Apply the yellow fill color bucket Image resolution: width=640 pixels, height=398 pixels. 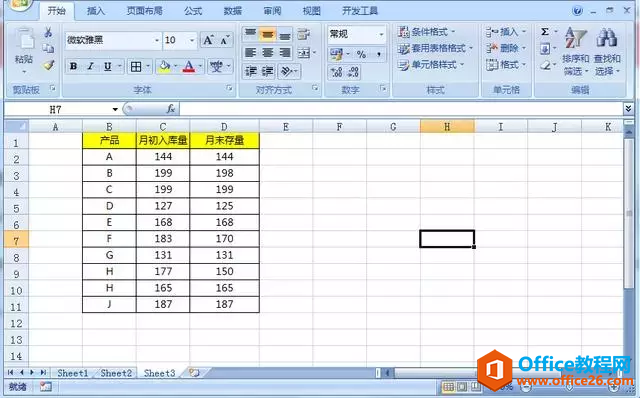pyautogui.click(x=165, y=66)
